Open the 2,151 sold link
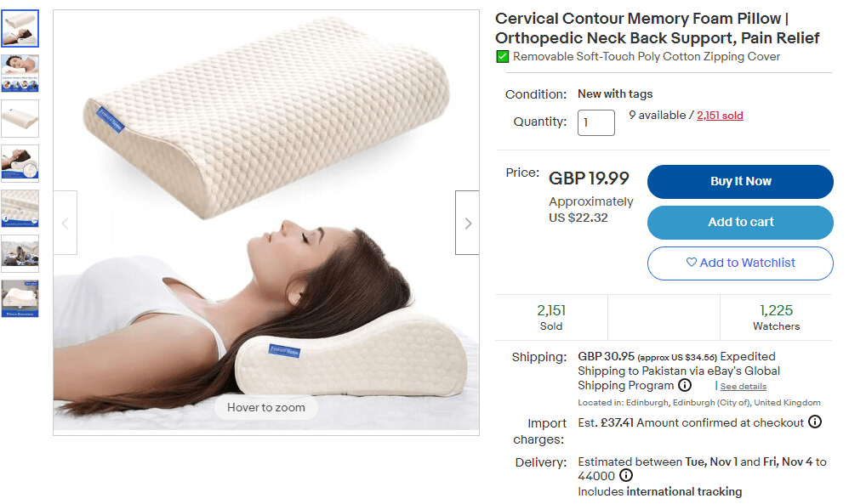Viewport: 849px width, 504px height. pos(720,116)
